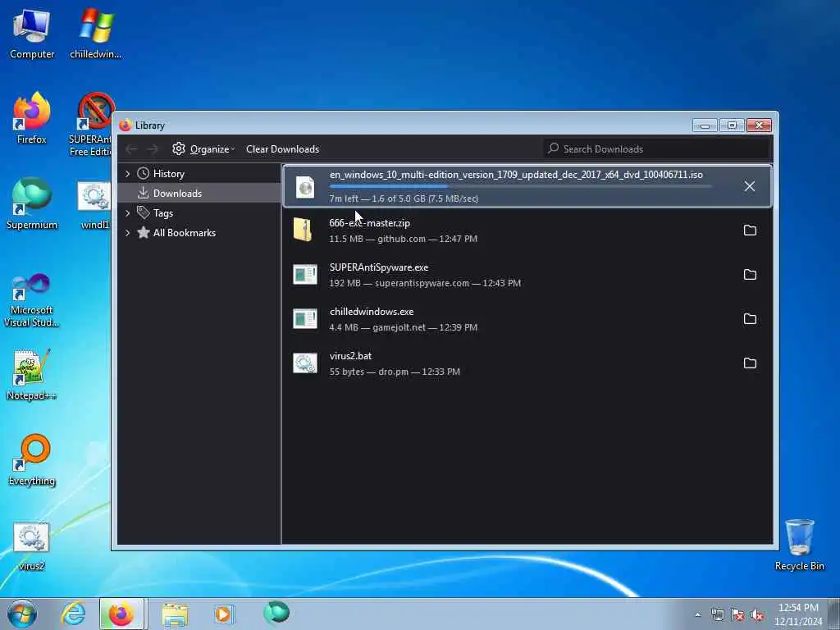This screenshot has width=840, height=630.
Task: Click the Supermium taskbar icon
Action: tap(276, 613)
